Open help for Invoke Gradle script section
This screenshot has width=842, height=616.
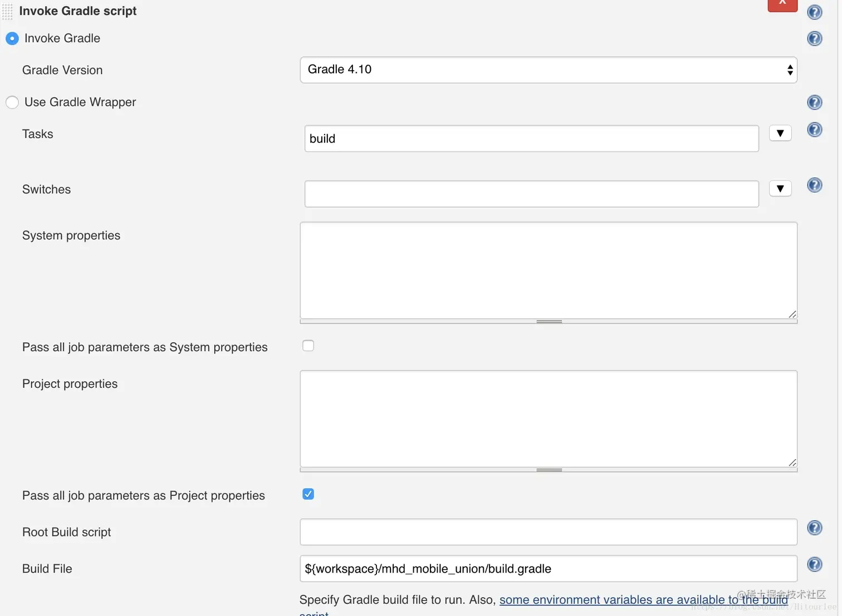(814, 12)
